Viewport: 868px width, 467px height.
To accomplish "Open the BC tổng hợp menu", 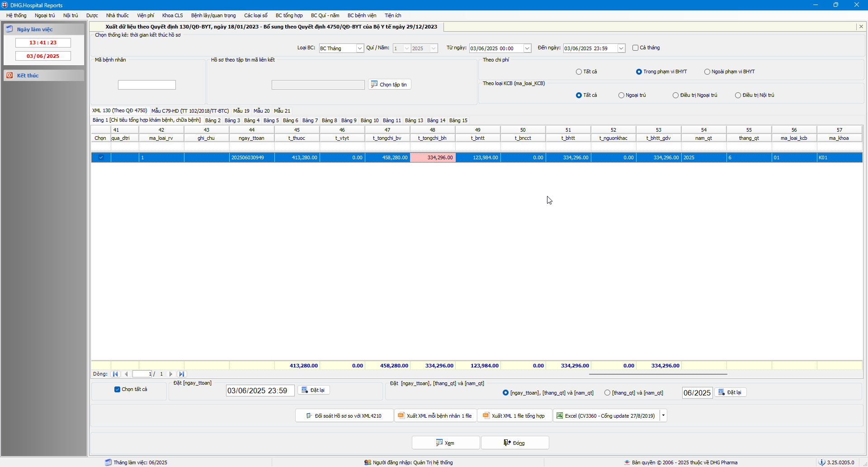I will (289, 15).
